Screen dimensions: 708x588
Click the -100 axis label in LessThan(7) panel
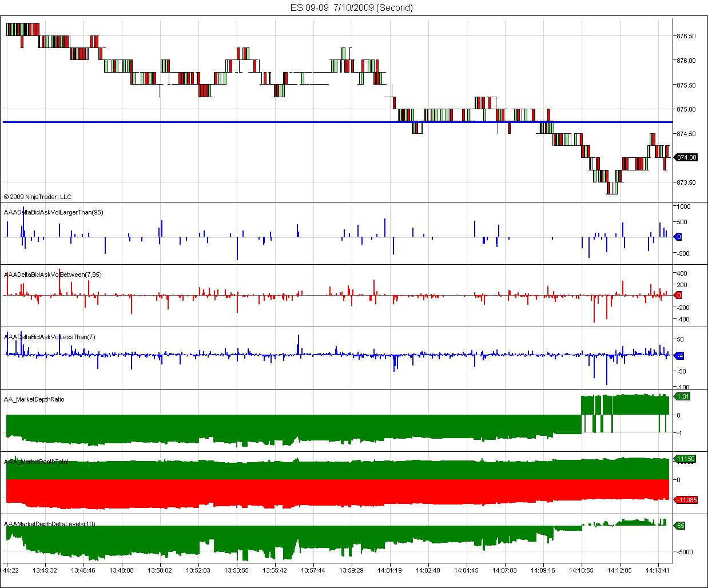point(684,387)
